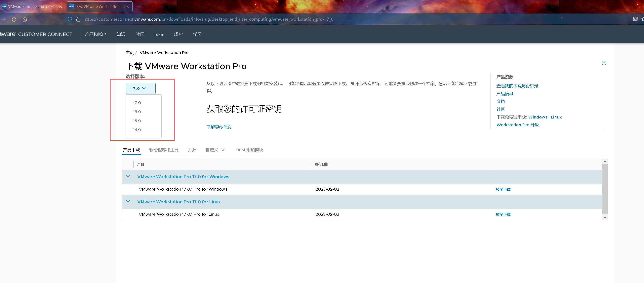
Task: Switch to 驱动程序和工具 tab
Action: [164, 150]
